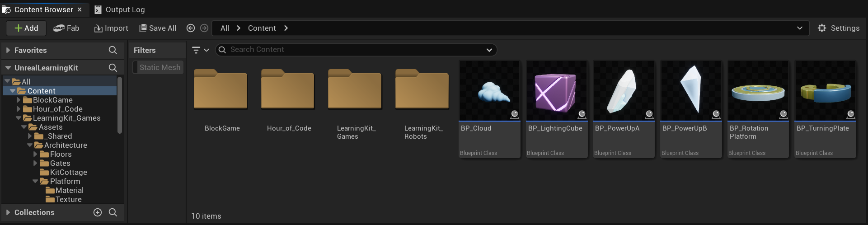The width and height of the screenshot is (868, 225).
Task: Select the BP_PowerUpB blueprint asset
Action: click(691, 109)
